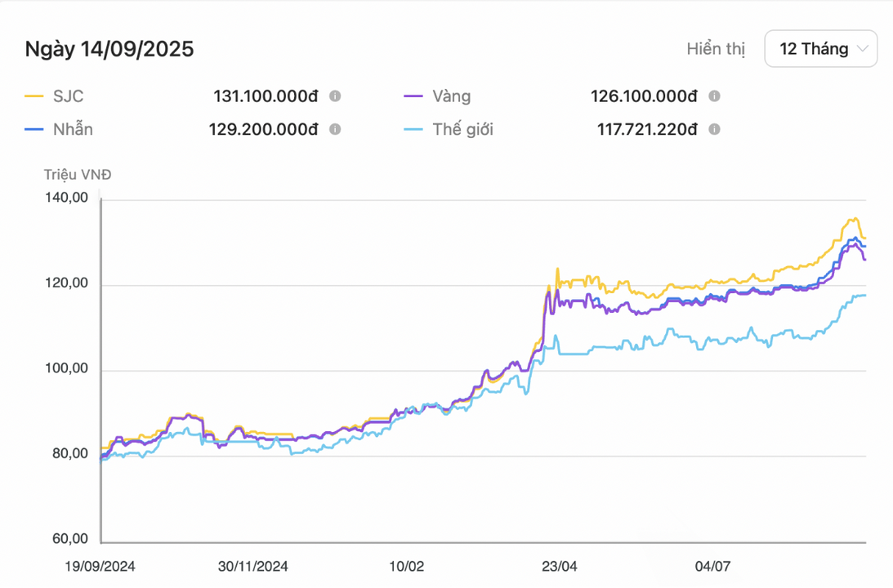Image resolution: width=893 pixels, height=588 pixels.
Task: Select the light blue Thế giới legend line
Action: click(x=414, y=129)
